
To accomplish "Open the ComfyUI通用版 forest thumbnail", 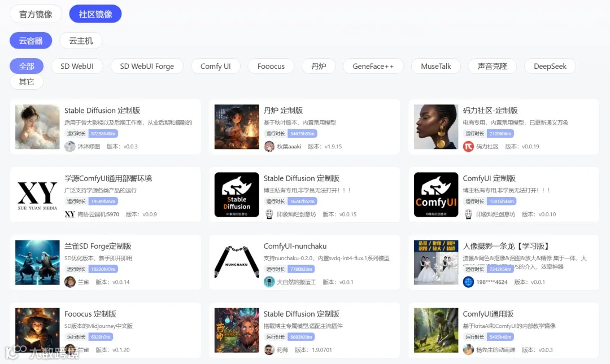I will tap(436, 330).
